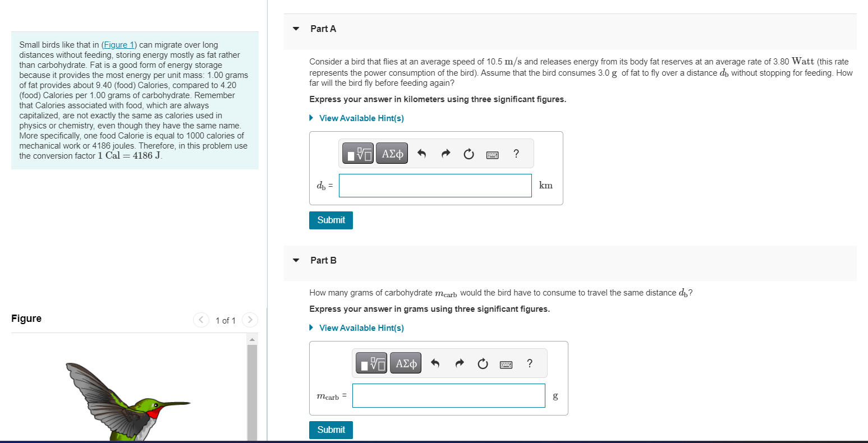
Task: Click the redo arrow in Part A editor
Action: coord(445,153)
